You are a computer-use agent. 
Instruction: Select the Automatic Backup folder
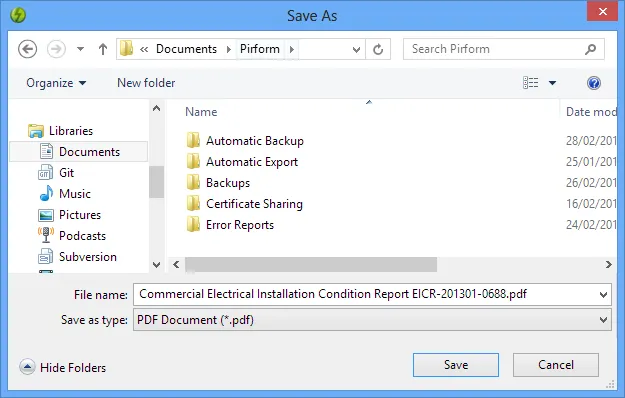coord(255,141)
